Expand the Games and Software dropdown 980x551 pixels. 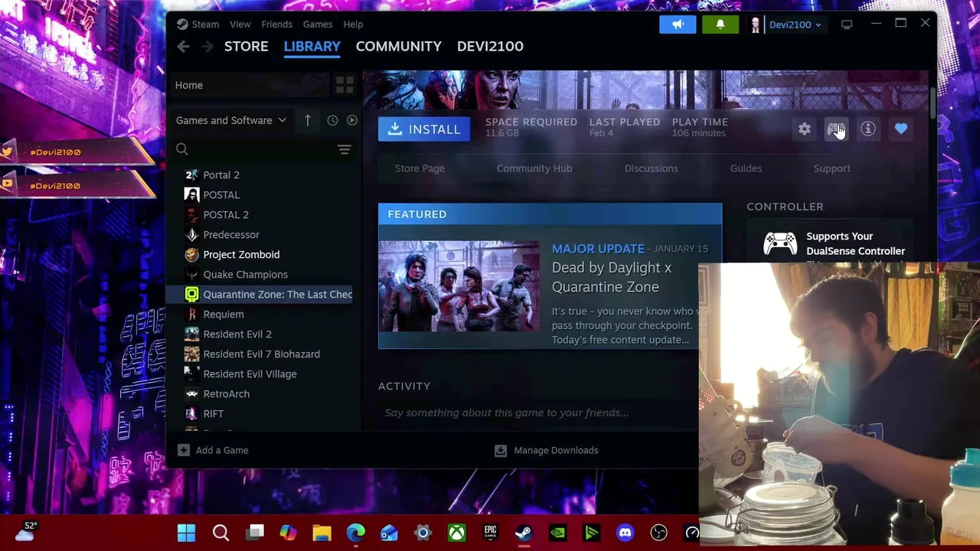231,120
